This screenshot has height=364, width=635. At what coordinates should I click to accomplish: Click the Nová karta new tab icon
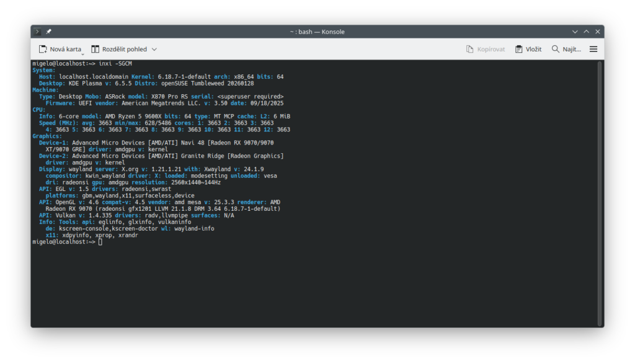[x=43, y=49]
